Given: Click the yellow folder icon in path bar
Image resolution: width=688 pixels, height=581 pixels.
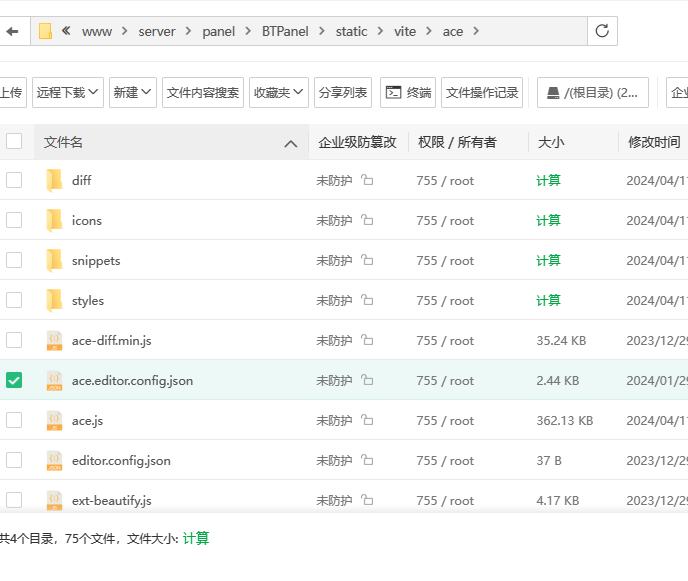Looking at the screenshot, I should [45, 31].
